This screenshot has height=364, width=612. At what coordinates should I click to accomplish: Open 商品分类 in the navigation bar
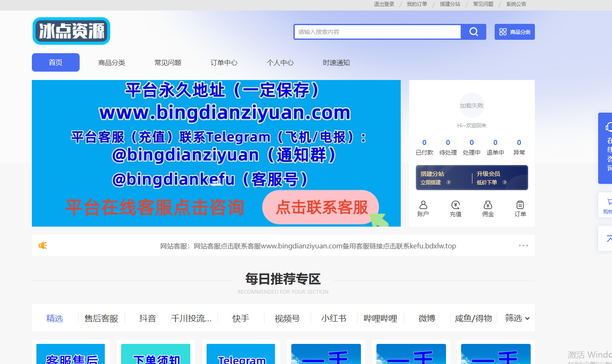112,62
